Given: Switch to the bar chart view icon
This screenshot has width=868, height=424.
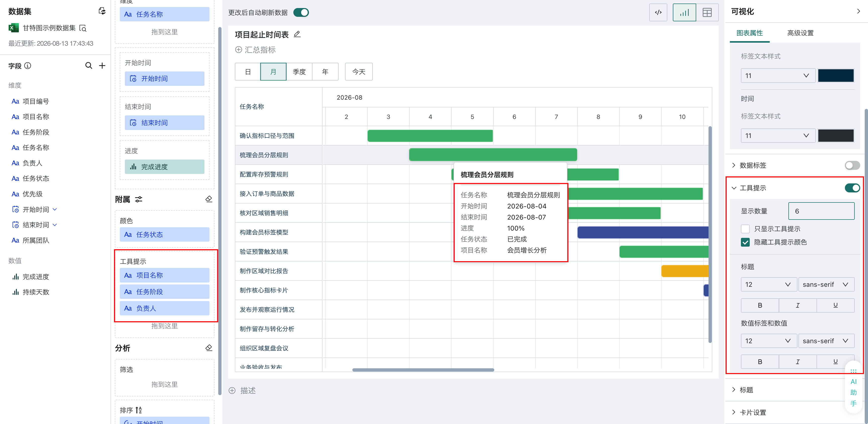Looking at the screenshot, I should [x=684, y=13].
